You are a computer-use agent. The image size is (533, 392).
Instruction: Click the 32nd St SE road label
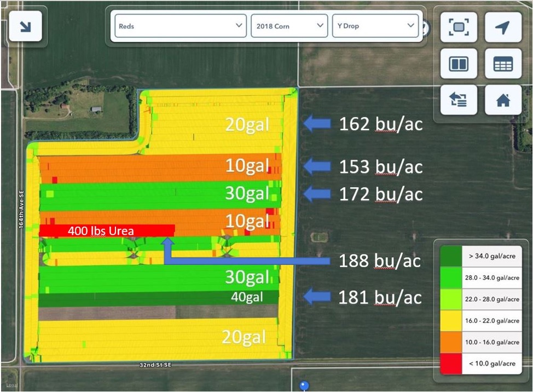coord(155,365)
